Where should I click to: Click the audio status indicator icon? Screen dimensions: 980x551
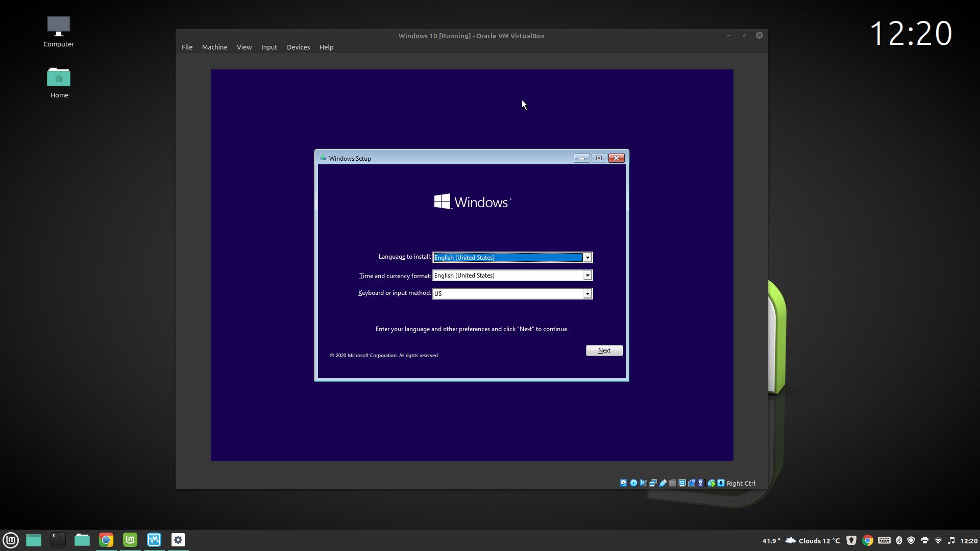[x=643, y=483]
